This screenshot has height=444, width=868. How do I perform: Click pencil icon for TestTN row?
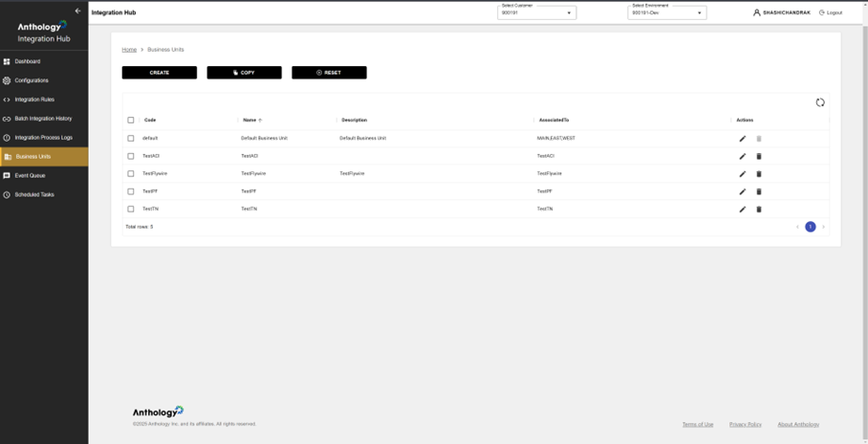pos(742,210)
